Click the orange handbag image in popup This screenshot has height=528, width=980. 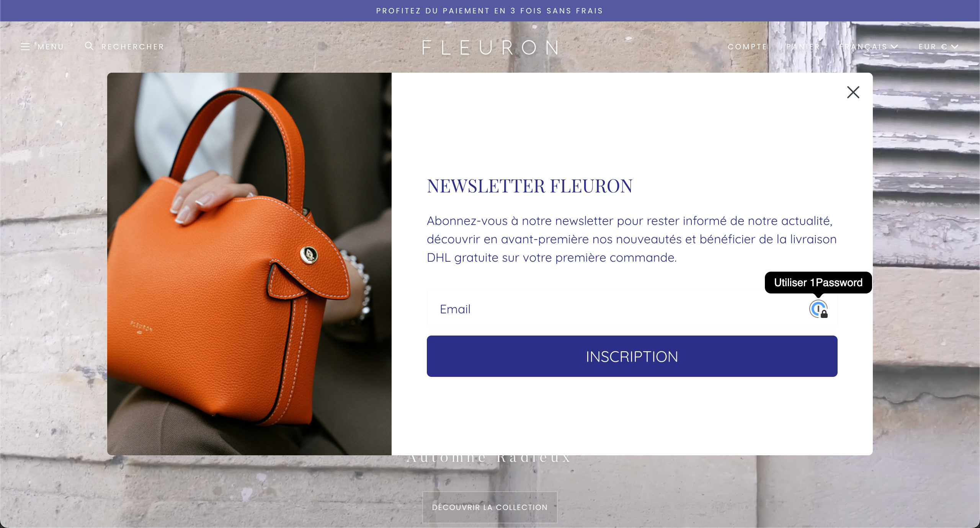tap(249, 264)
